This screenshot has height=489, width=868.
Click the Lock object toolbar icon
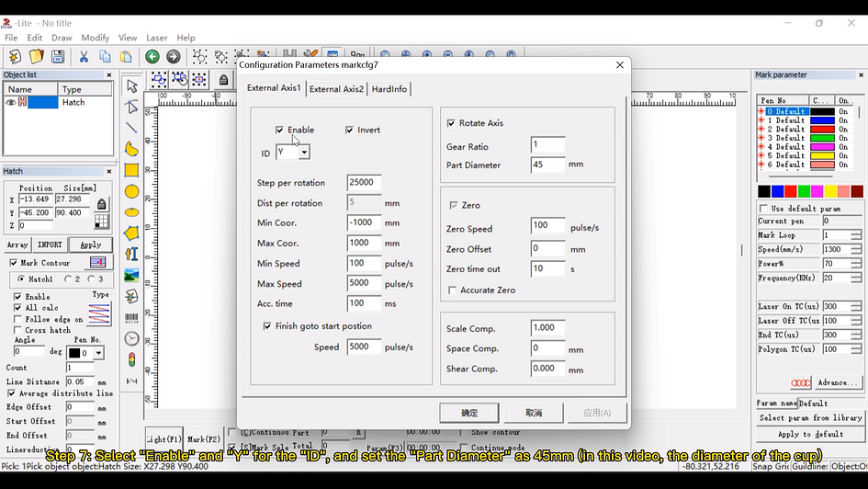point(223,80)
